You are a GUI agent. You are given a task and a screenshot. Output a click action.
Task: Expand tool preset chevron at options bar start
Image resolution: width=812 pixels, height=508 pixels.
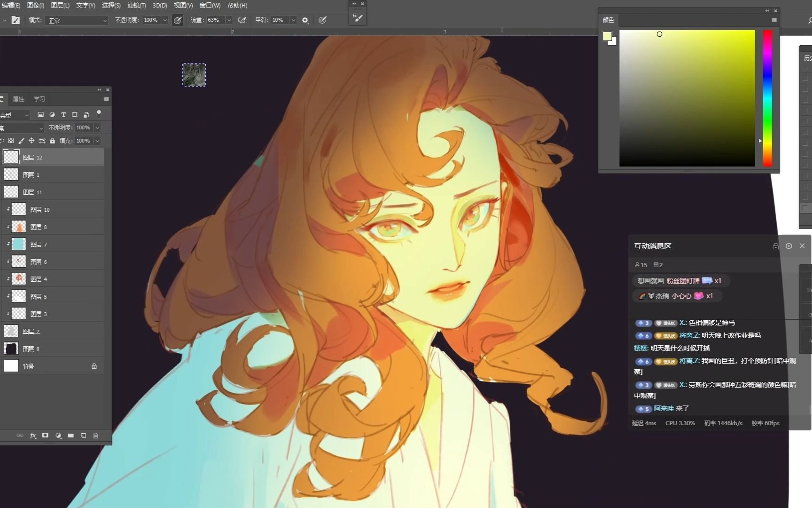[4, 20]
